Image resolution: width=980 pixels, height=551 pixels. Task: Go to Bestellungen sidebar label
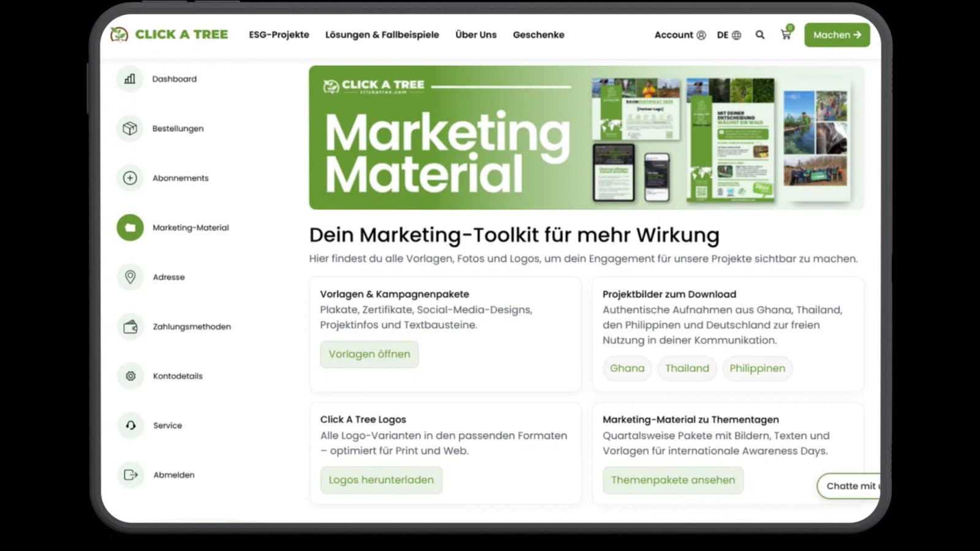click(178, 129)
